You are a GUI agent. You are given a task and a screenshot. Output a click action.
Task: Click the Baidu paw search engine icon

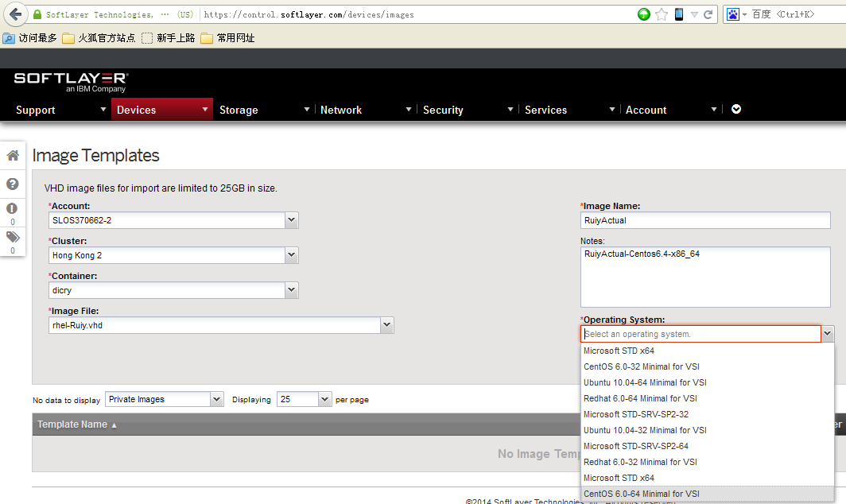733,14
